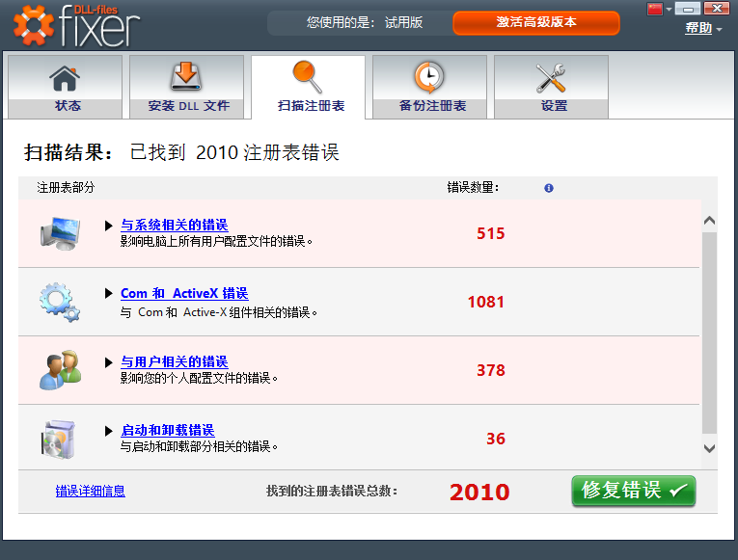Viewport: 738px width, 560px height.
Task: Click the wrench settings tools icon
Action: (x=551, y=77)
